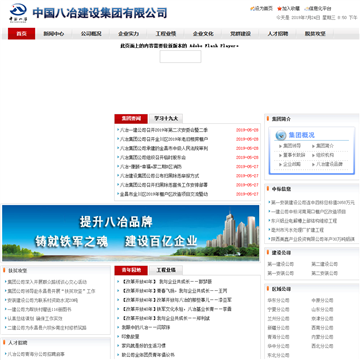Open 【改革开放40年】铁军文化永驻 article
360x360 pixels.
176,309
